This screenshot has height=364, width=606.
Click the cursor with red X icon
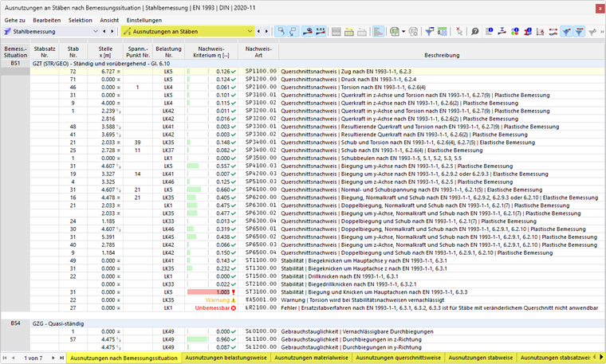click(x=459, y=32)
